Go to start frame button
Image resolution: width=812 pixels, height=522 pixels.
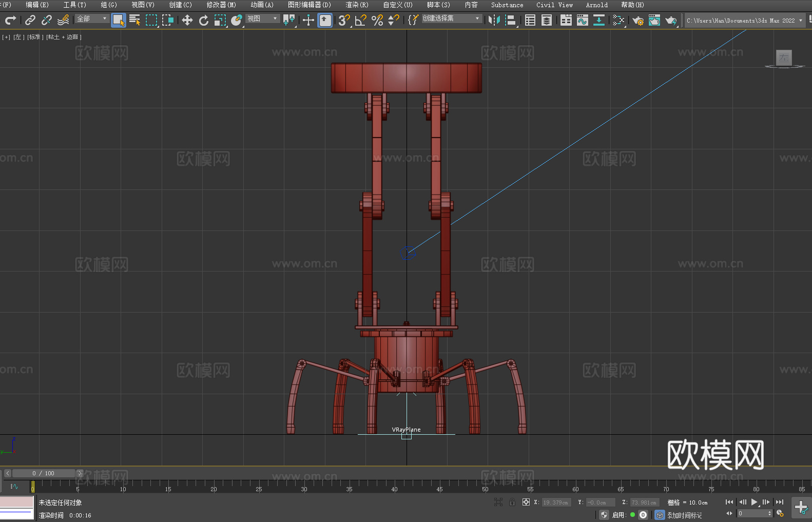(x=729, y=502)
